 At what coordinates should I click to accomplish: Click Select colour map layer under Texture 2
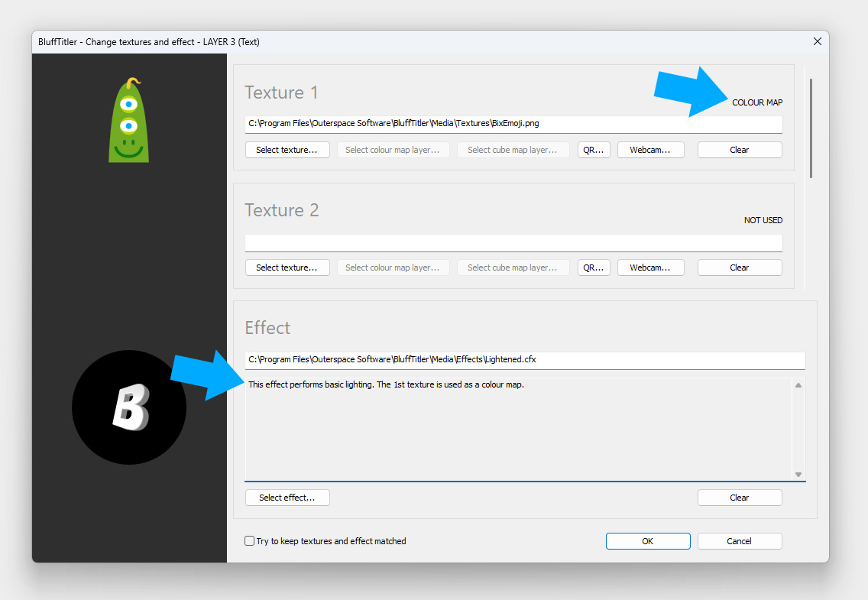pos(393,268)
